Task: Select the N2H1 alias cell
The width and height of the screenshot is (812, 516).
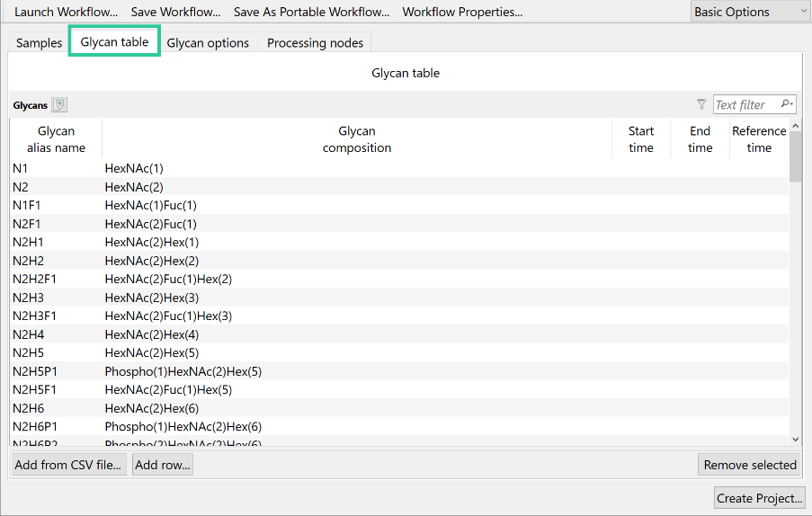Action: pyautogui.click(x=28, y=242)
